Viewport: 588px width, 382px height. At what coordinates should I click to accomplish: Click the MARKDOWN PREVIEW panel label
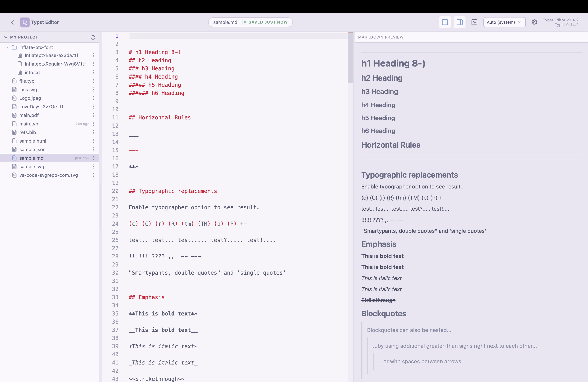(381, 37)
